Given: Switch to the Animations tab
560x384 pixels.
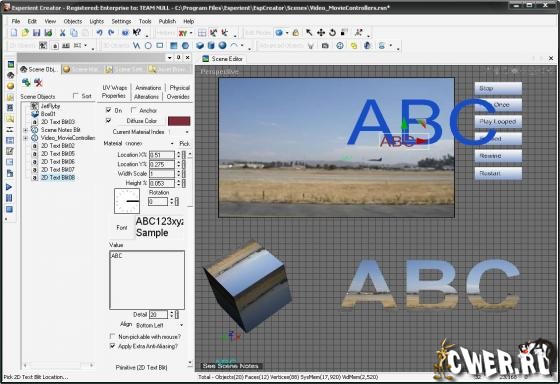Looking at the screenshot, I should coord(148,88).
